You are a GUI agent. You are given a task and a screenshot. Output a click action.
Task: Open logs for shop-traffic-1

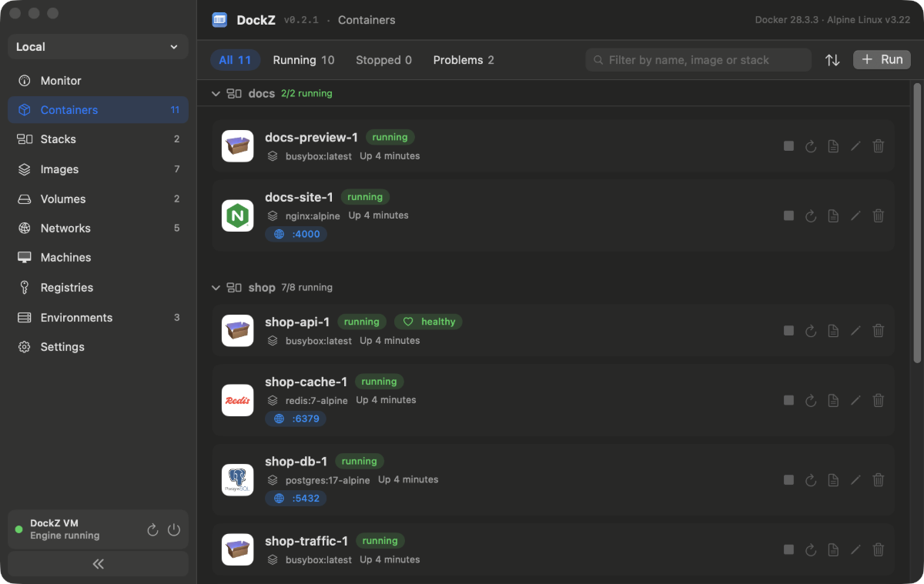pos(832,549)
